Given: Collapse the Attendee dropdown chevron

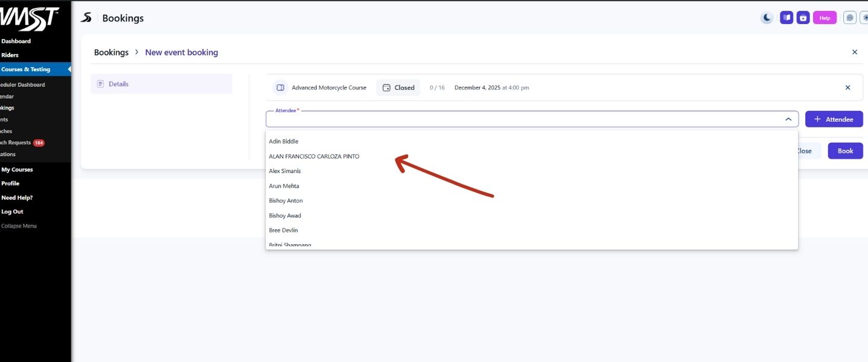Looking at the screenshot, I should (788, 119).
